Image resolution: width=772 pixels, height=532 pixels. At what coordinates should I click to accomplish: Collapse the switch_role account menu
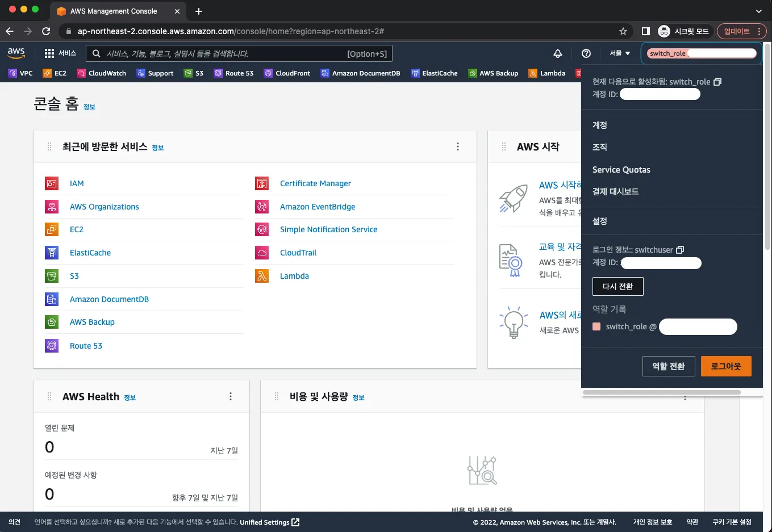coord(702,53)
